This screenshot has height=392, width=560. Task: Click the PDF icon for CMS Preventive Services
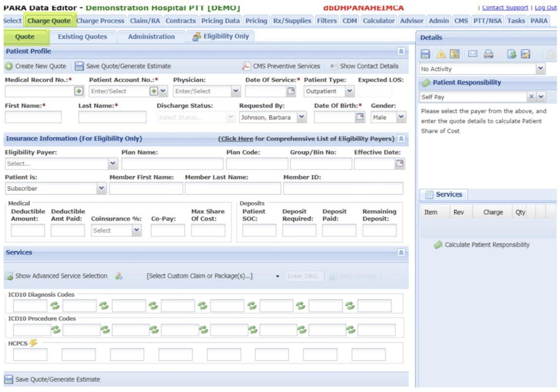pyautogui.click(x=246, y=66)
